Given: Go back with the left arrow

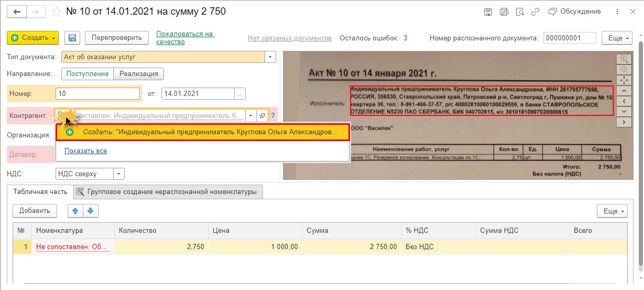Looking at the screenshot, I should 17,11.
